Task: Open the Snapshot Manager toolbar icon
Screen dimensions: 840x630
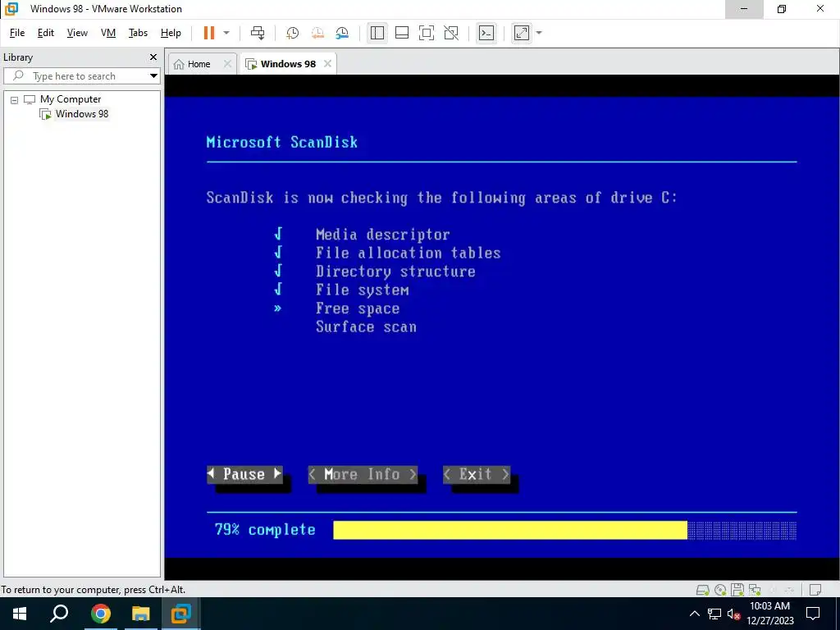Action: click(x=342, y=33)
